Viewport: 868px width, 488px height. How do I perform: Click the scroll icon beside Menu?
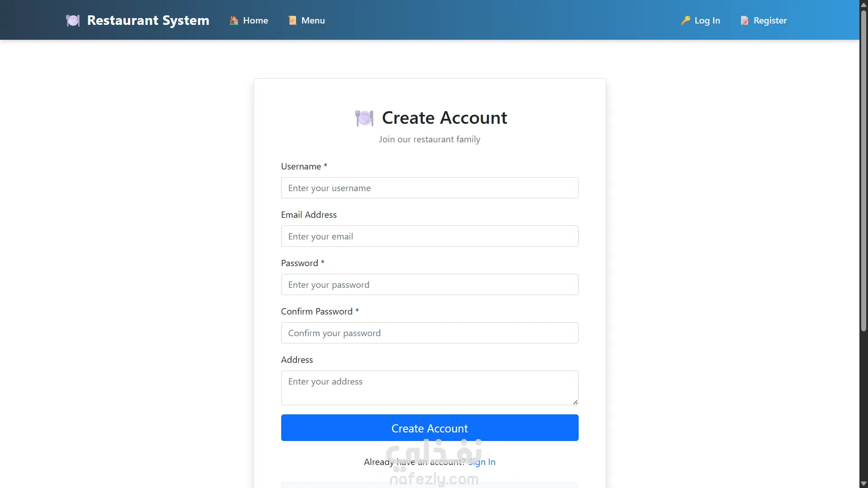[292, 21]
